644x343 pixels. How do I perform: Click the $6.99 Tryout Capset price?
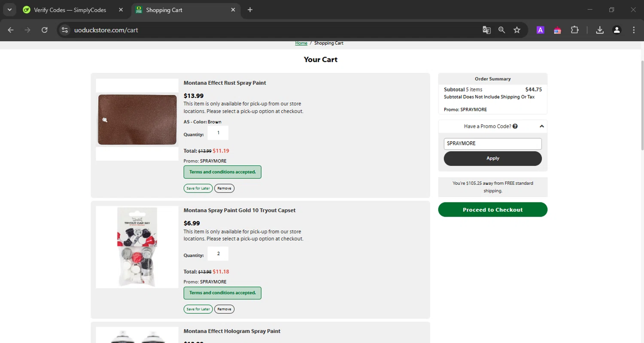tap(191, 224)
